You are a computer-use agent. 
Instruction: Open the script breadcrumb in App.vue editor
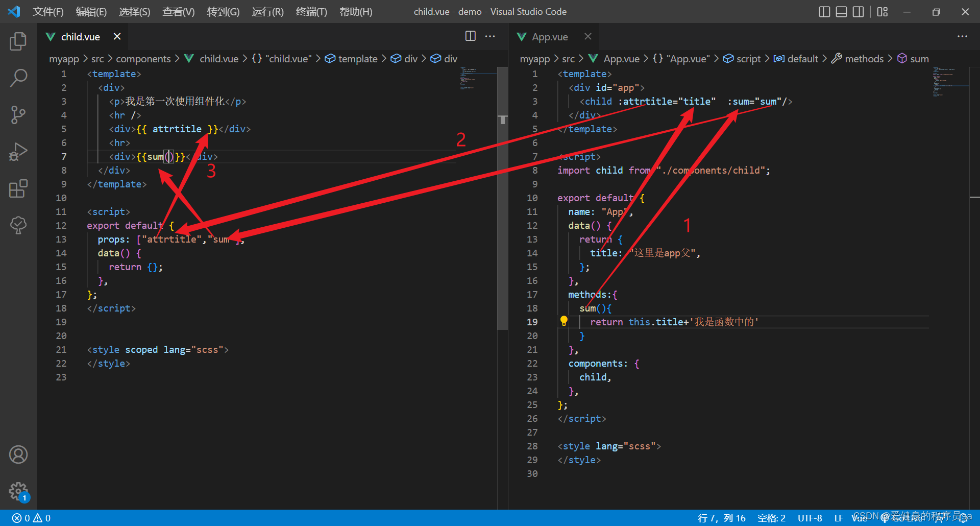[x=742, y=59]
